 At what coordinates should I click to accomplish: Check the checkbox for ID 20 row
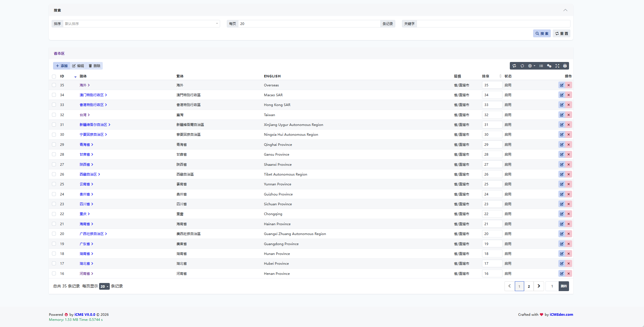pyautogui.click(x=54, y=234)
